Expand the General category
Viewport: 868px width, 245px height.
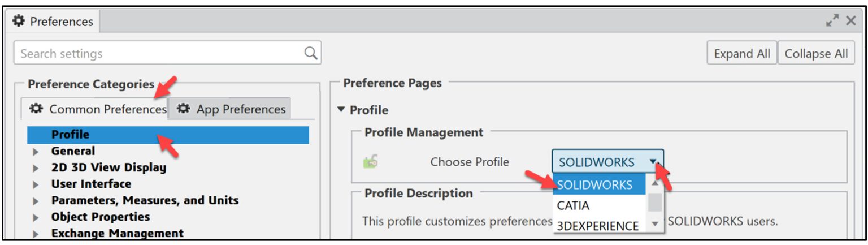(36, 152)
